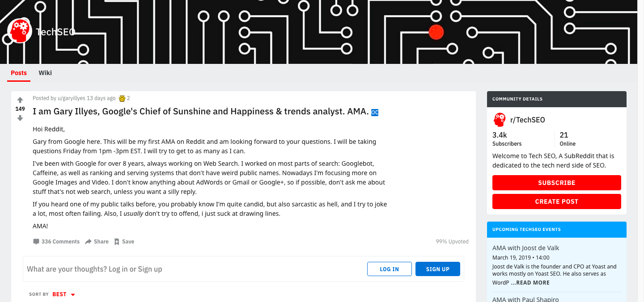
Task: Click the Sign Up button
Action: [437, 269]
